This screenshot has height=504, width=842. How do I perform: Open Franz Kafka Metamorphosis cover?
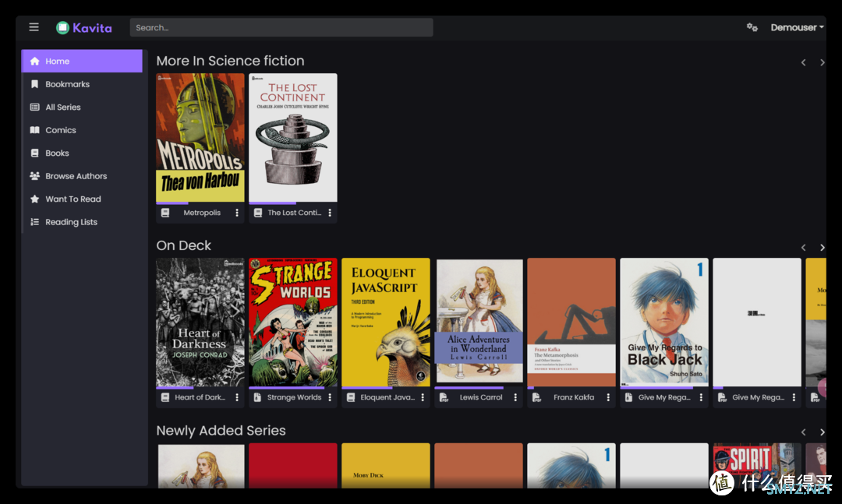point(571,322)
